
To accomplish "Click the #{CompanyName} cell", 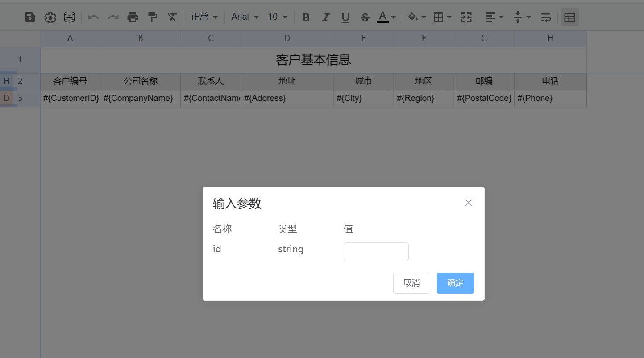I will click(141, 98).
